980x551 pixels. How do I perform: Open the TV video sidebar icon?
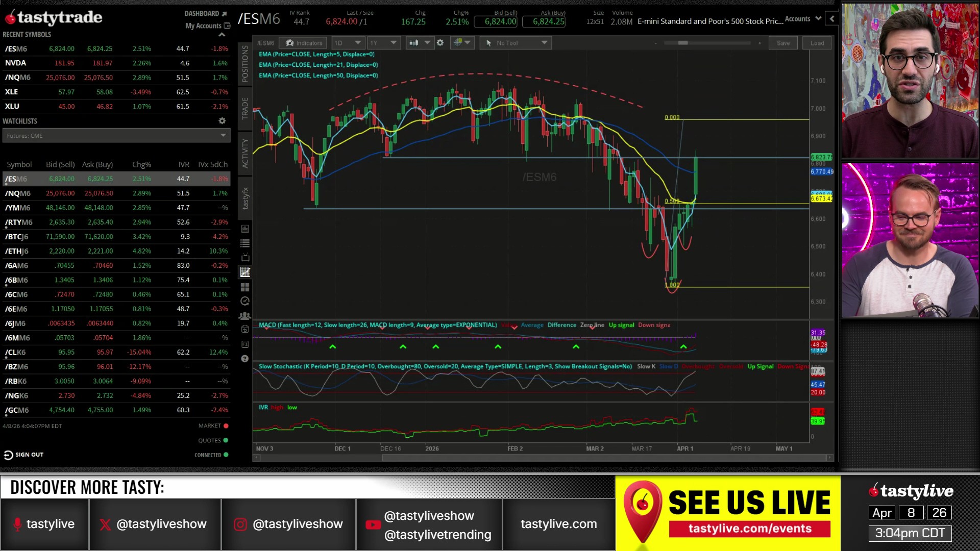point(245,258)
